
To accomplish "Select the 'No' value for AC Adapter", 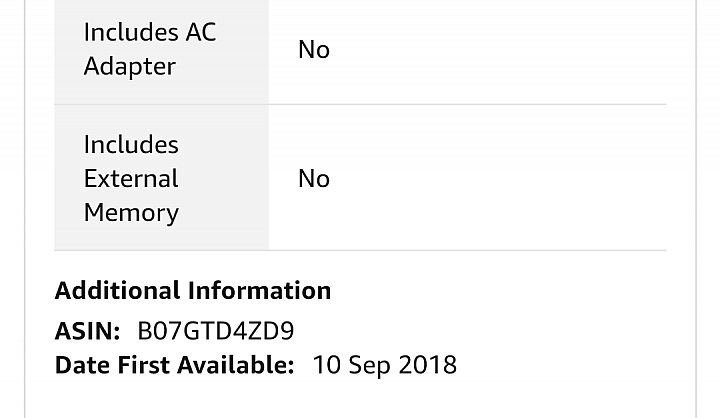I will click(x=314, y=50).
